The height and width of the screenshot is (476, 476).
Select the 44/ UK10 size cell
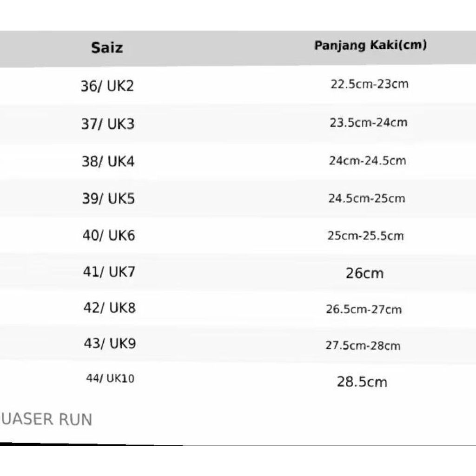110,378
